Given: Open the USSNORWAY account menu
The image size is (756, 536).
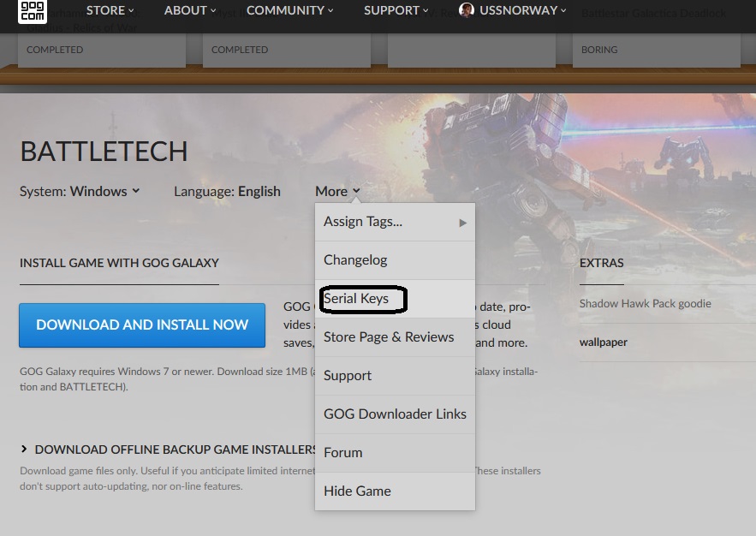Looking at the screenshot, I should point(522,10).
